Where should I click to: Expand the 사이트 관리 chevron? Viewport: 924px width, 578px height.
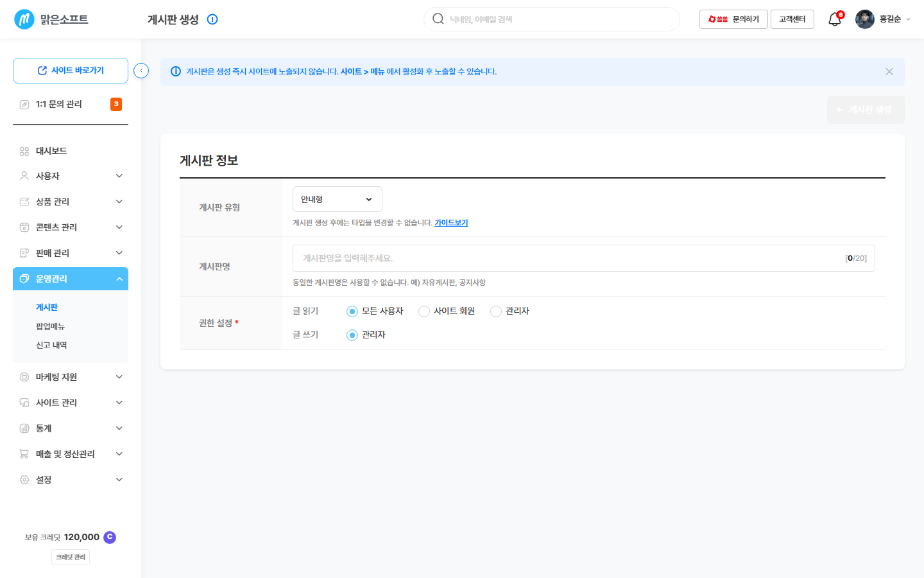pyautogui.click(x=119, y=403)
